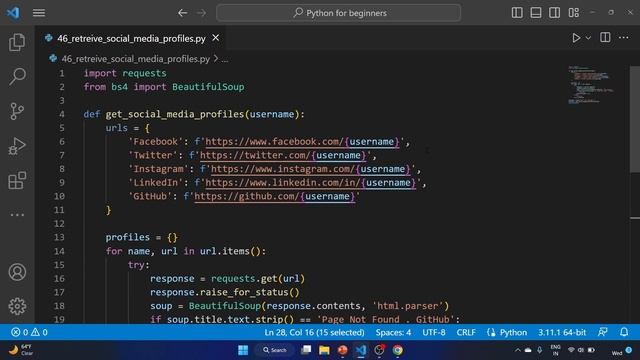Click the taskbar Search box

pos(275,350)
